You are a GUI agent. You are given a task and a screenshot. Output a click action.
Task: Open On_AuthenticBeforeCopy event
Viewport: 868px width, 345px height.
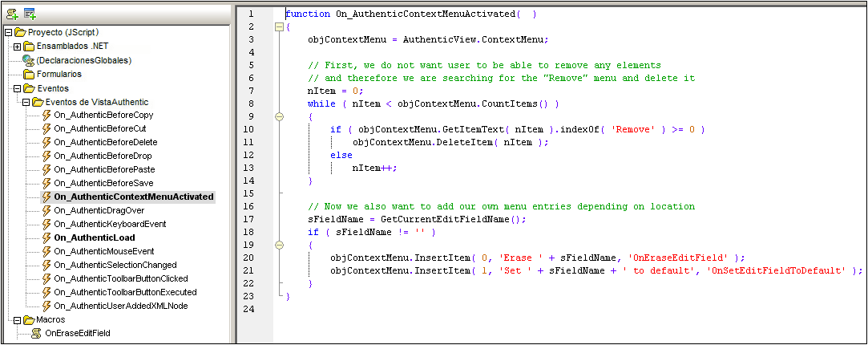[x=103, y=116]
